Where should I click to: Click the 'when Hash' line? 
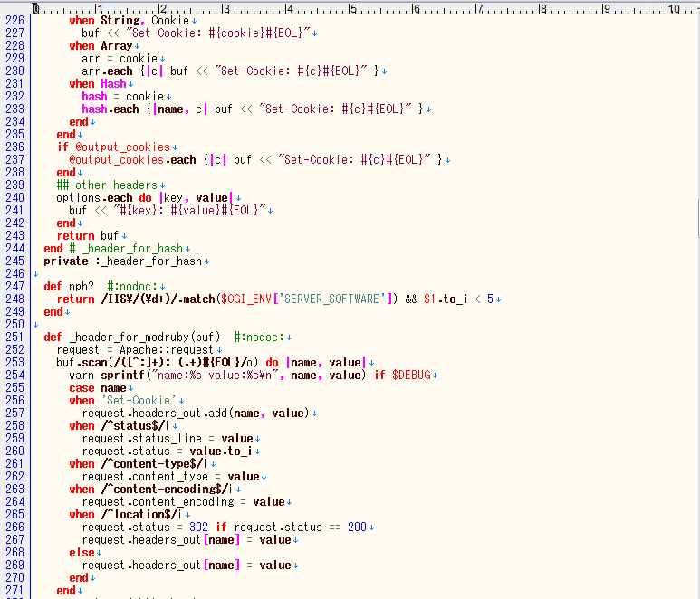pos(98,84)
